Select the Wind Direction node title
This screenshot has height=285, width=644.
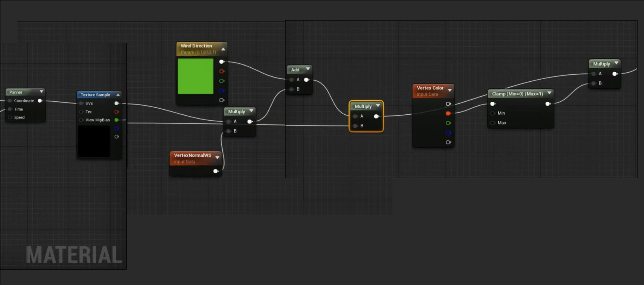196,46
